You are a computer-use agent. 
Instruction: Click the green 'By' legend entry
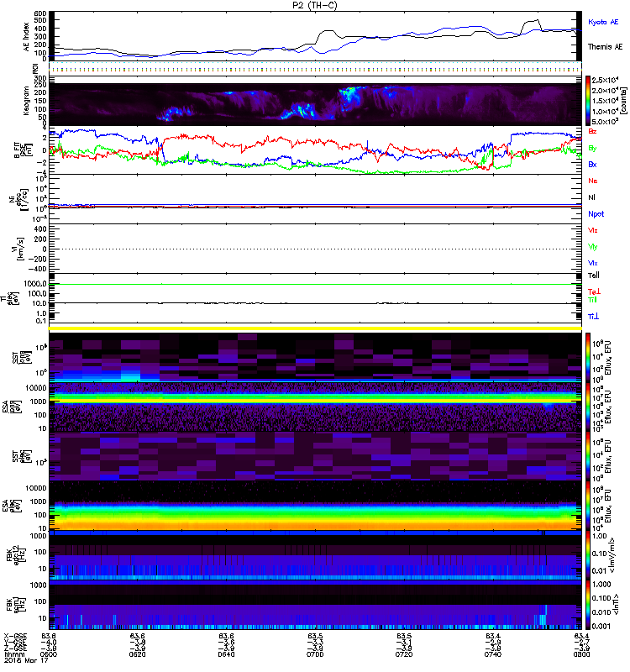593,148
